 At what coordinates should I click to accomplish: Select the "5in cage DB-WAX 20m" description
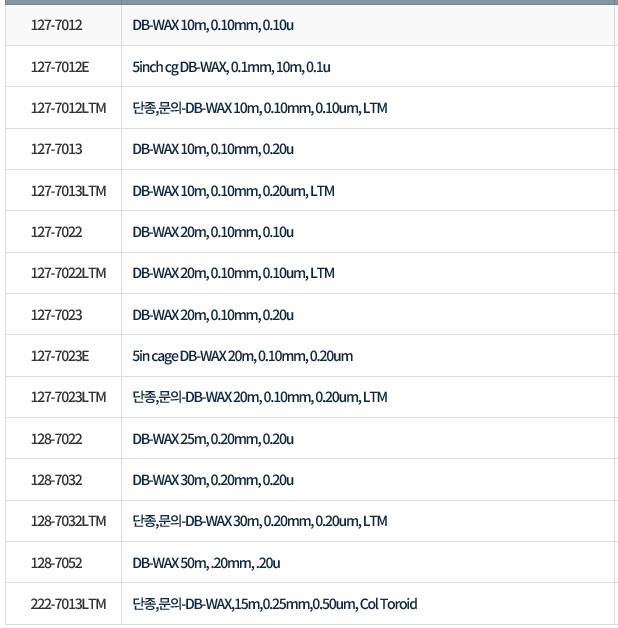point(242,356)
